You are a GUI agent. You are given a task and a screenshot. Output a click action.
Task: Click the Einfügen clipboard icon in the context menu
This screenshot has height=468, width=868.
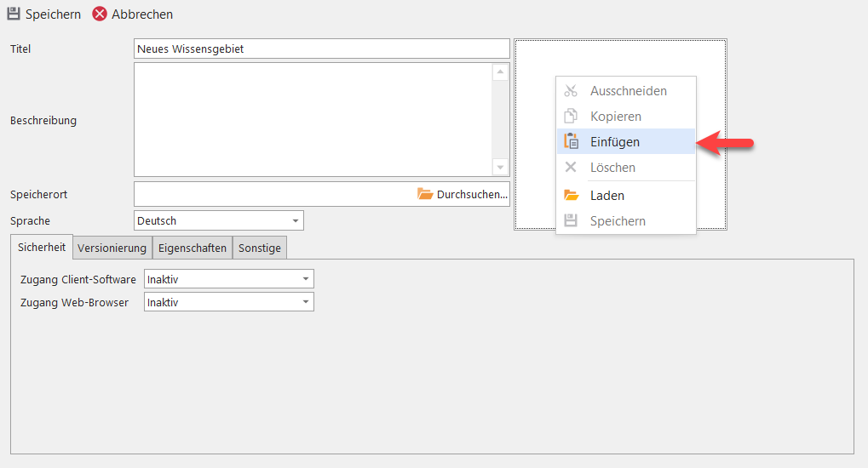pyautogui.click(x=572, y=142)
